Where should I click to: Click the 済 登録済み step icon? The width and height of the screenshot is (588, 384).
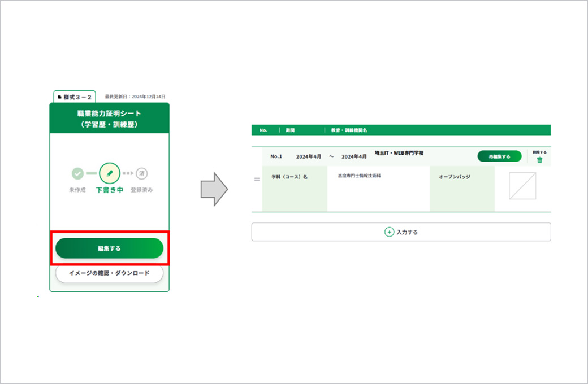[142, 173]
